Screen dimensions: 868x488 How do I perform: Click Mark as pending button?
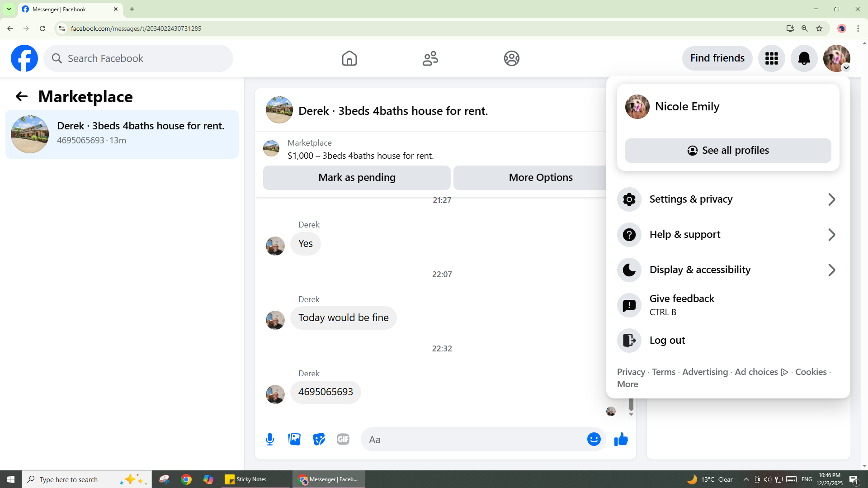click(x=357, y=178)
